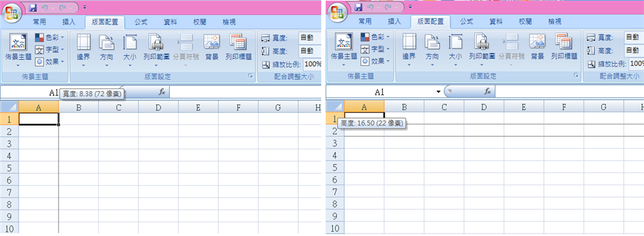Select all cells corner in left window
This screenshot has width=644, height=236.
point(9,107)
